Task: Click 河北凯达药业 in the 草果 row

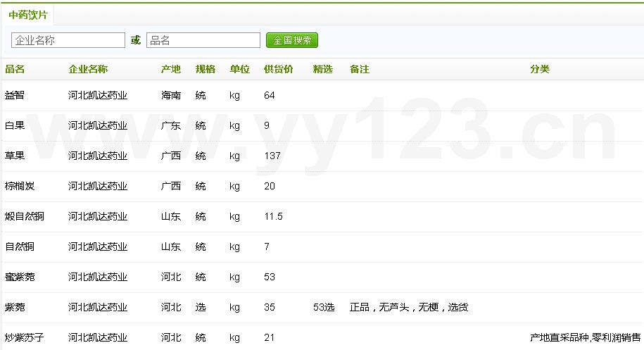Action: (x=98, y=156)
